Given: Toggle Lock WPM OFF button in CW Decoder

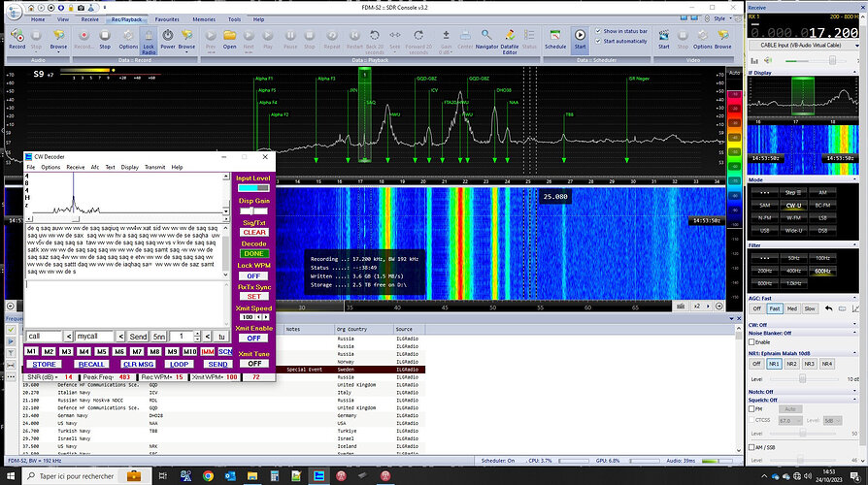Looking at the screenshot, I should (x=253, y=275).
